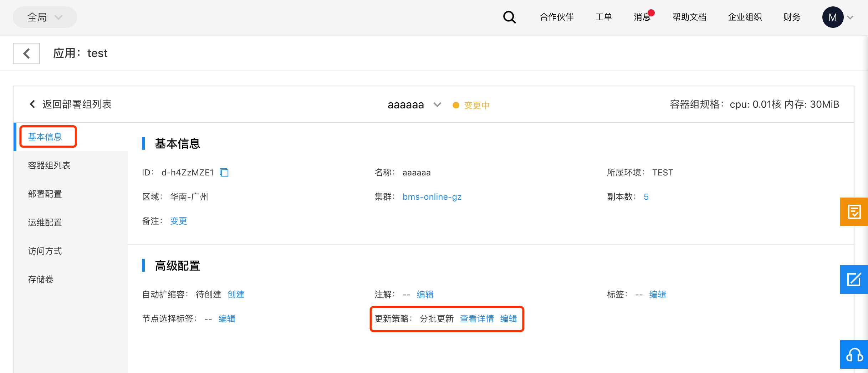
Task: Open 消息 notifications with red dot
Action: pos(642,17)
